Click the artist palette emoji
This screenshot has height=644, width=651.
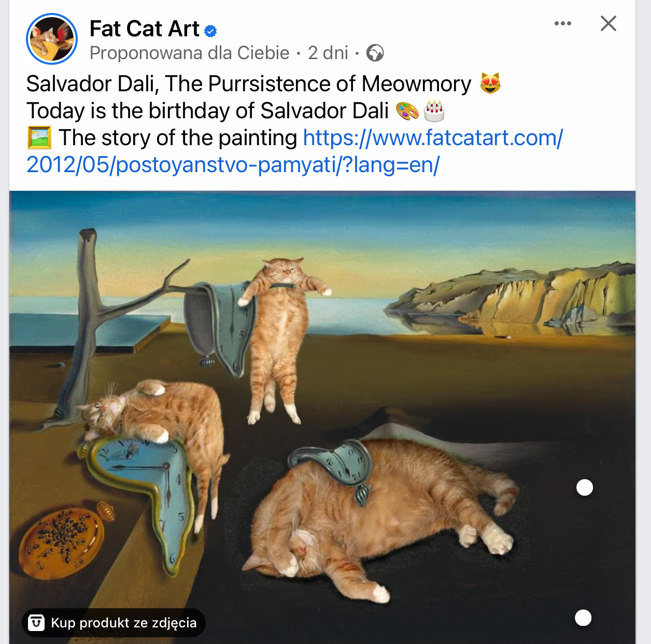[407, 111]
